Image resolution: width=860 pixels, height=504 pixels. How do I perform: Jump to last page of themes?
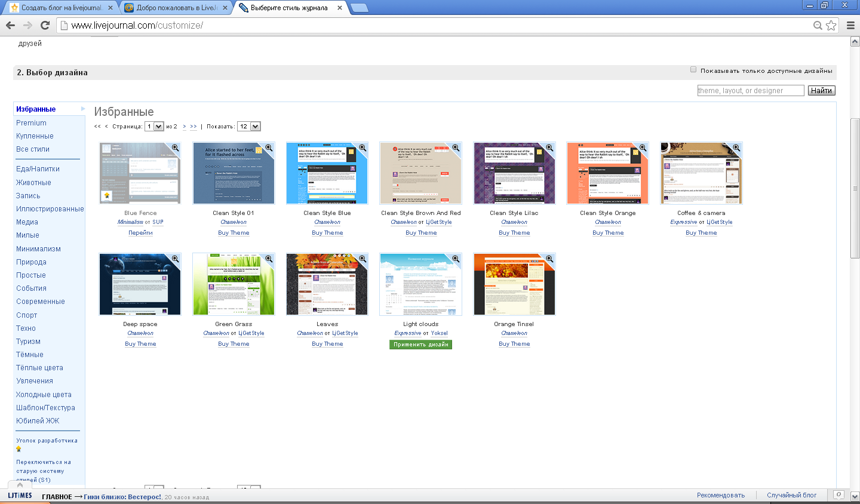193,127
